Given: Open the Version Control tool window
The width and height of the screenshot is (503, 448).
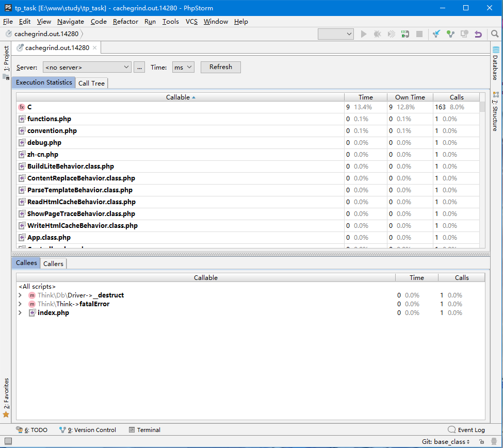Looking at the screenshot, I should 88,430.
